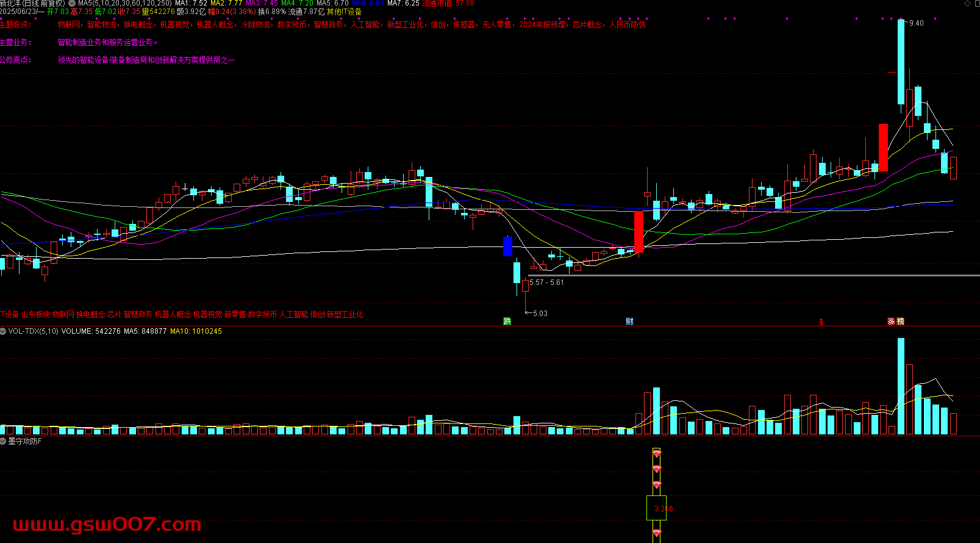Click the green 3.266 signal box

coord(656,508)
